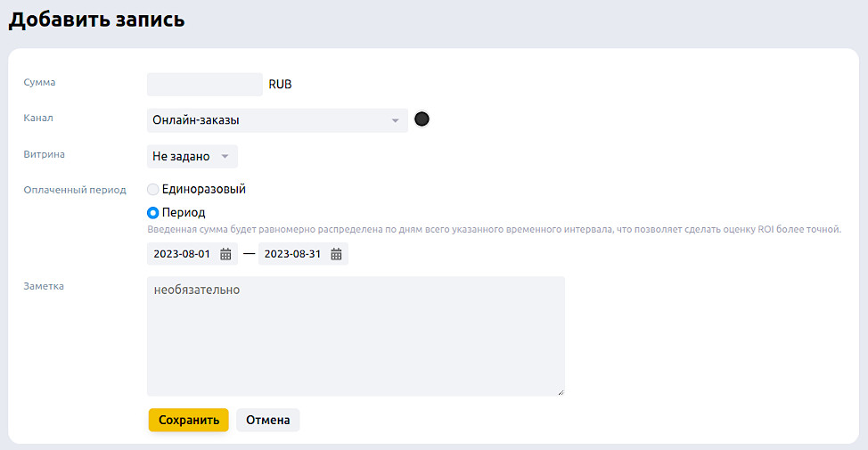Click the 2023-08-31 end date field
The width and height of the screenshot is (868, 450).
click(292, 254)
